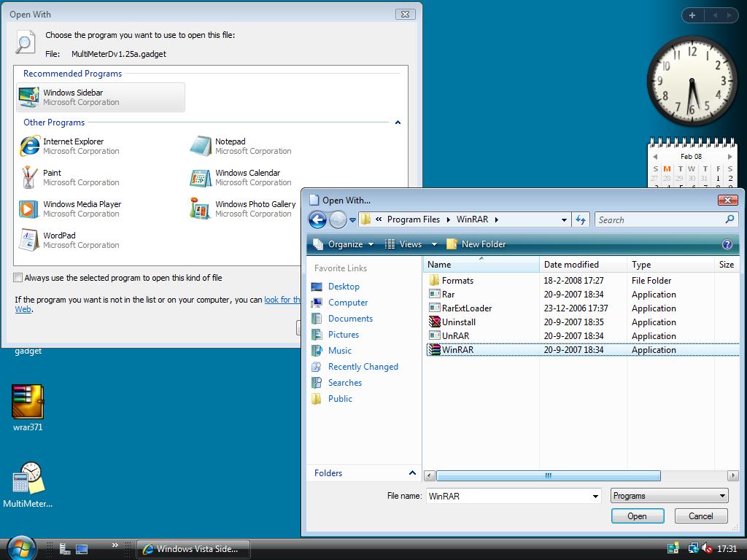The width and height of the screenshot is (747, 560).
Task: Select the Paint program icon
Action: [x=28, y=177]
